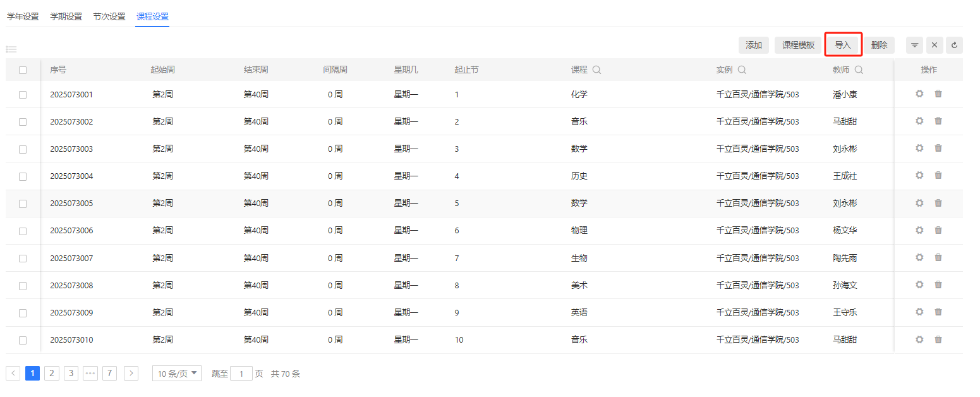Delete row 2025073004 using trash icon
Image resolution: width=980 pixels, height=397 pixels.
tap(938, 175)
